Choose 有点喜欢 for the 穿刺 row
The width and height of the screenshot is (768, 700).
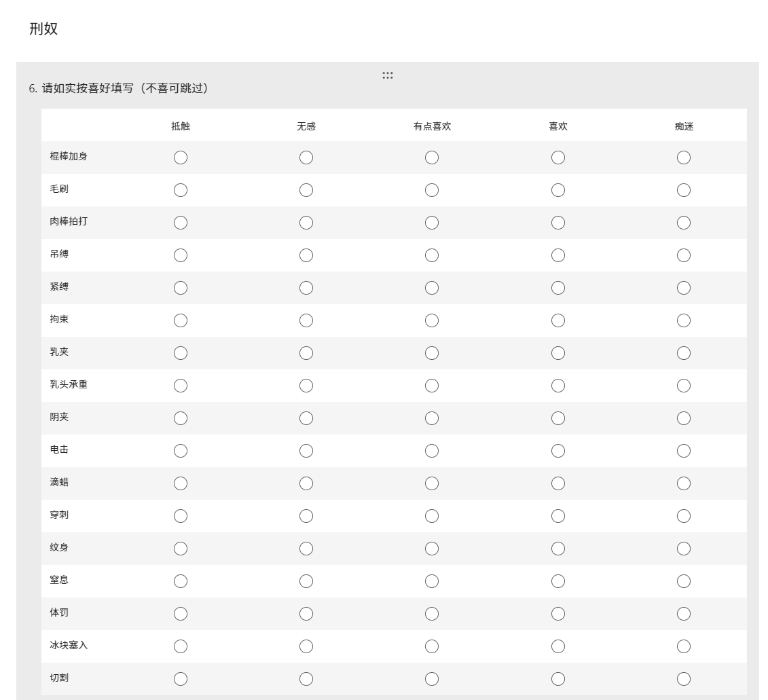point(432,516)
